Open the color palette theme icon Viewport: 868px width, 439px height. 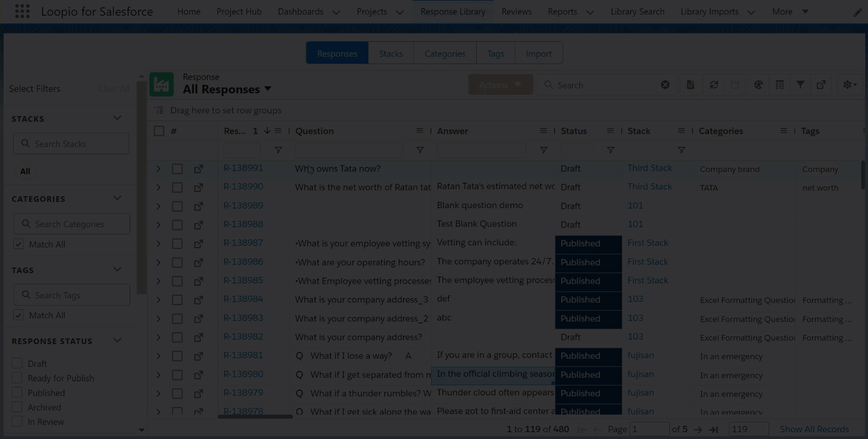pos(758,85)
